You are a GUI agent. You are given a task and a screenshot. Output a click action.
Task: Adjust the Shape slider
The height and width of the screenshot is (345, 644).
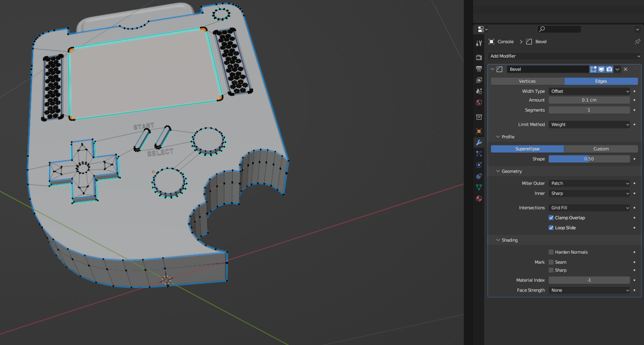[x=589, y=159]
